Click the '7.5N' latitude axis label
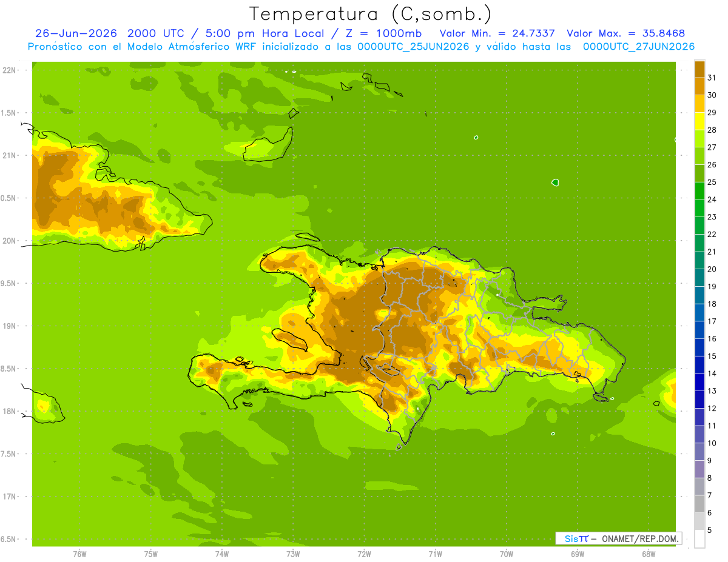The image size is (728, 562). (x=10, y=454)
